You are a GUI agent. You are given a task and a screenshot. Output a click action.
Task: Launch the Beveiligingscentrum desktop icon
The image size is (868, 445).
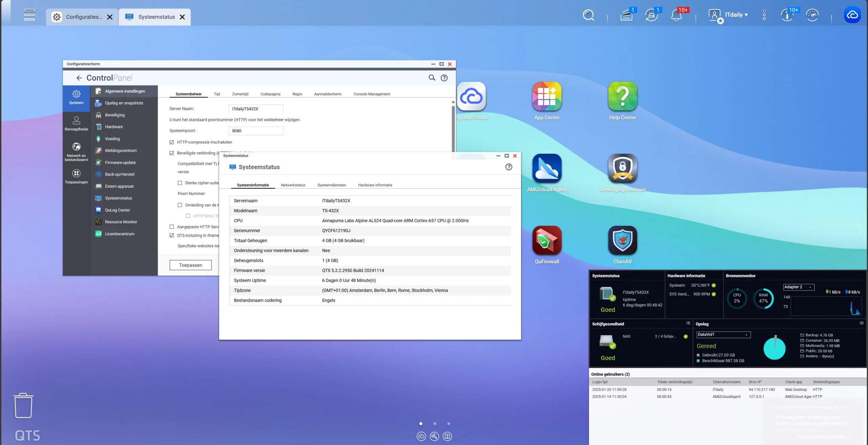[623, 169]
